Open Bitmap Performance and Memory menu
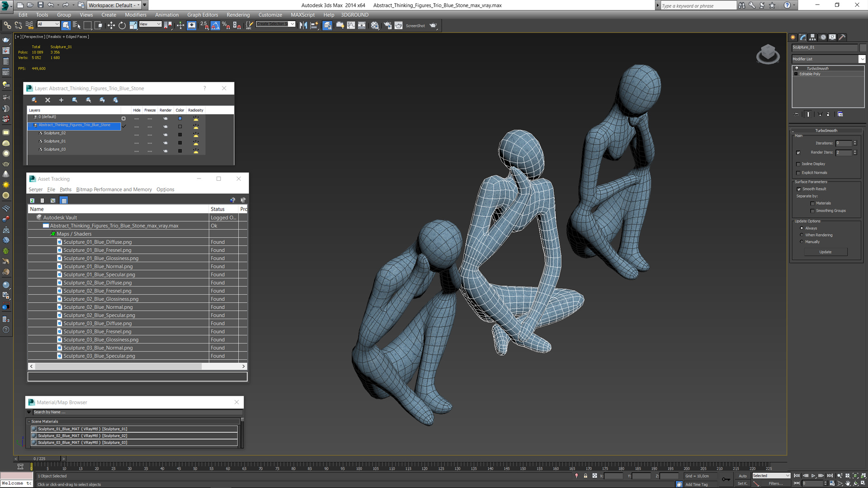868x488 pixels. [114, 189]
